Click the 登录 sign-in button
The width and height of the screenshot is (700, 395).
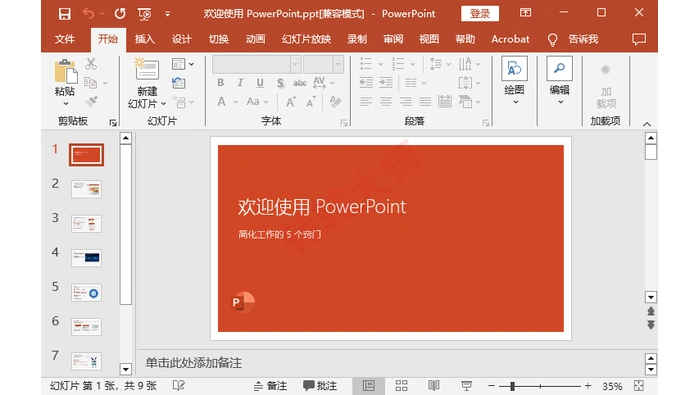pos(480,14)
